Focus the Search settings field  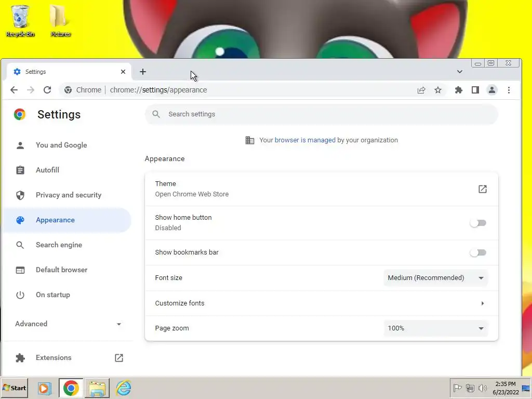[x=321, y=114]
